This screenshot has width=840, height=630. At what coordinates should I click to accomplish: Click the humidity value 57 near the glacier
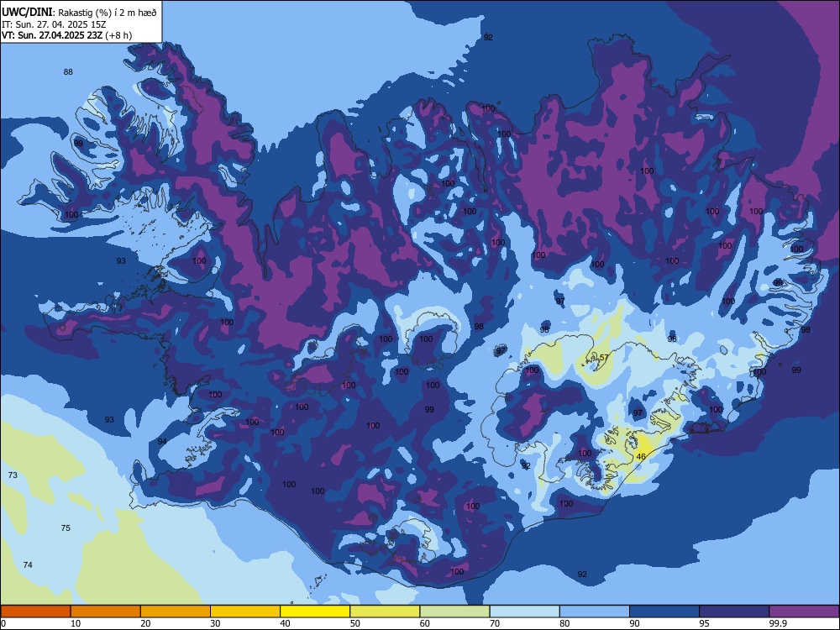tap(604, 357)
